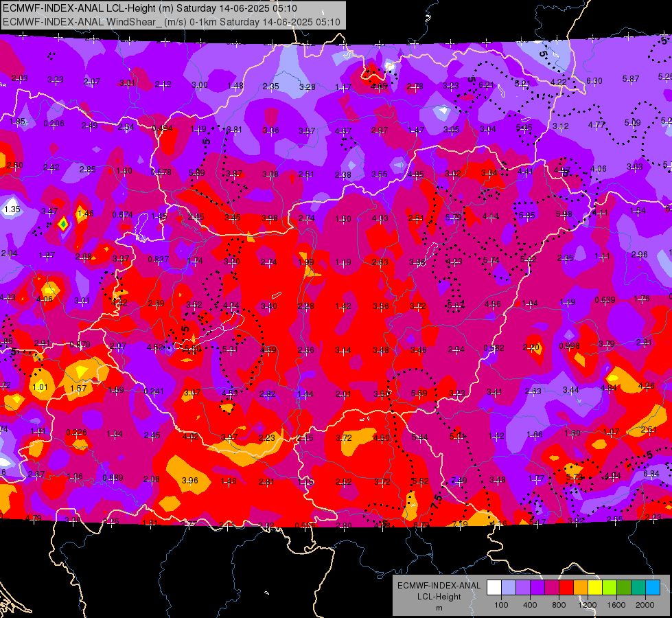Image resolution: width=672 pixels, height=618 pixels.
Task: Click the wind shear value 0.879
Action: coord(80,345)
